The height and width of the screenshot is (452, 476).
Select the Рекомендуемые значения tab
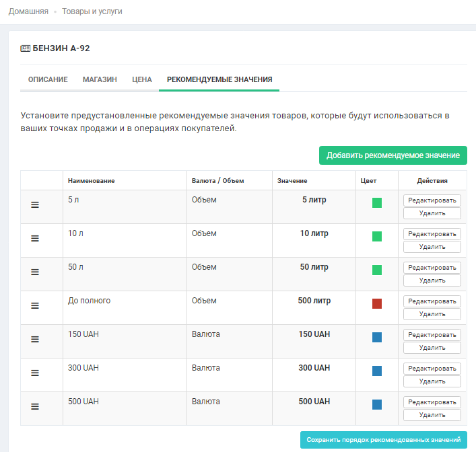(x=219, y=79)
